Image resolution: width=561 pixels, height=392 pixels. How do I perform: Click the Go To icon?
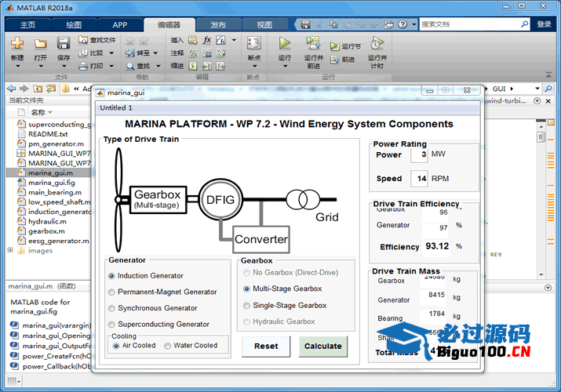pos(129,53)
